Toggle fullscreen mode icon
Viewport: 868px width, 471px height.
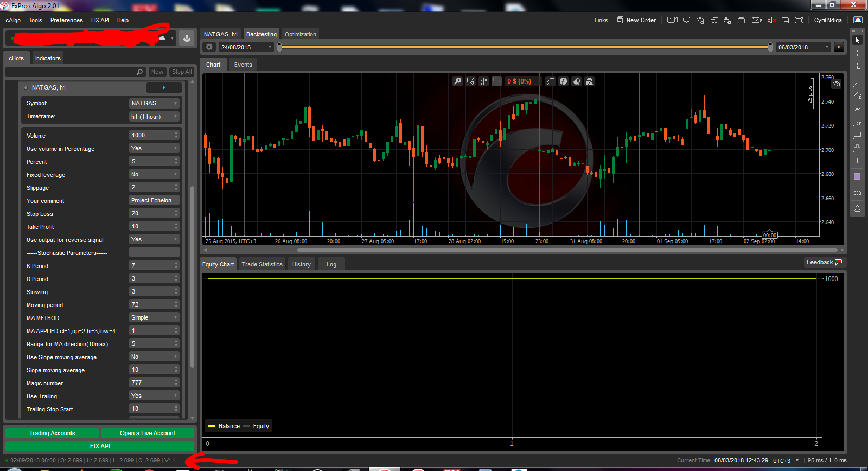[x=799, y=20]
